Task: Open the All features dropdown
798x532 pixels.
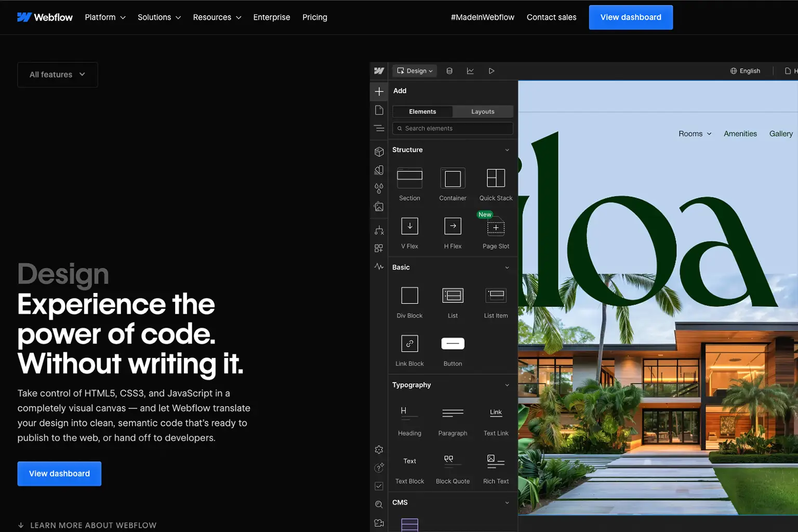Action: 57,74
